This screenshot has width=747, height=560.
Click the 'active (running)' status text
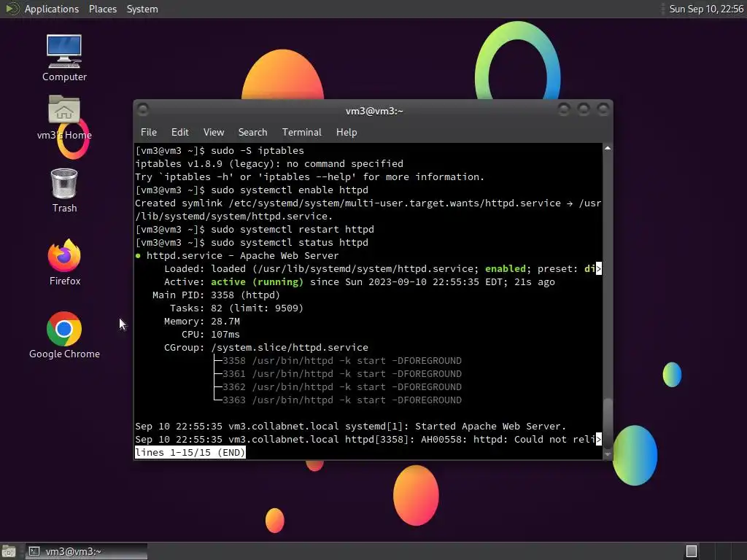[257, 282]
